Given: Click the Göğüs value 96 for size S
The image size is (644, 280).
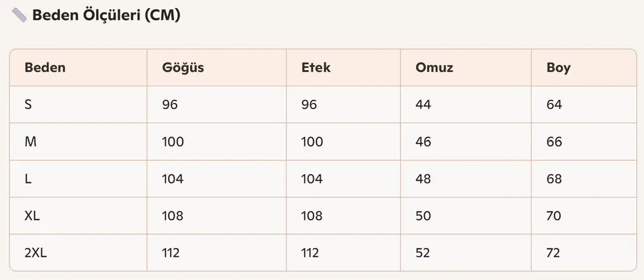Looking at the screenshot, I should click(x=170, y=105).
